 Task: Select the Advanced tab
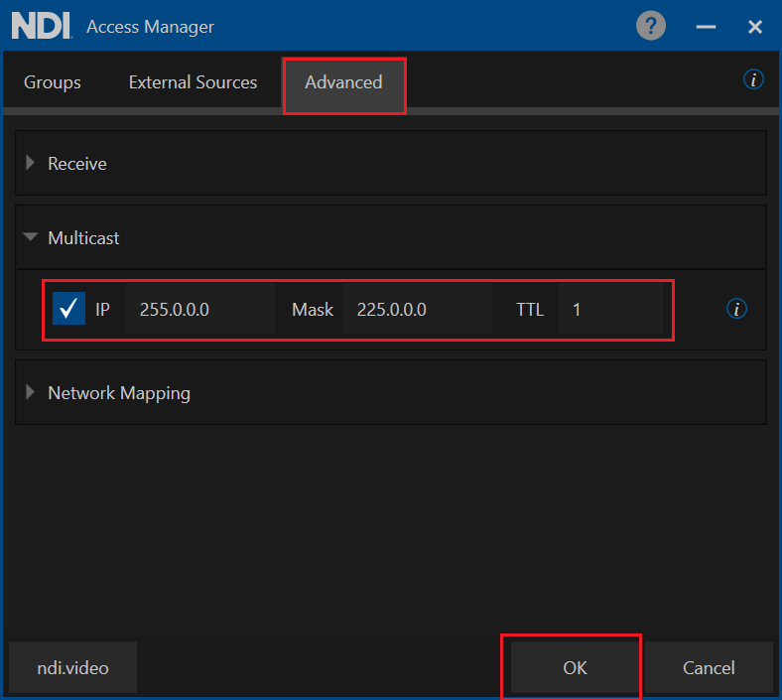(343, 82)
